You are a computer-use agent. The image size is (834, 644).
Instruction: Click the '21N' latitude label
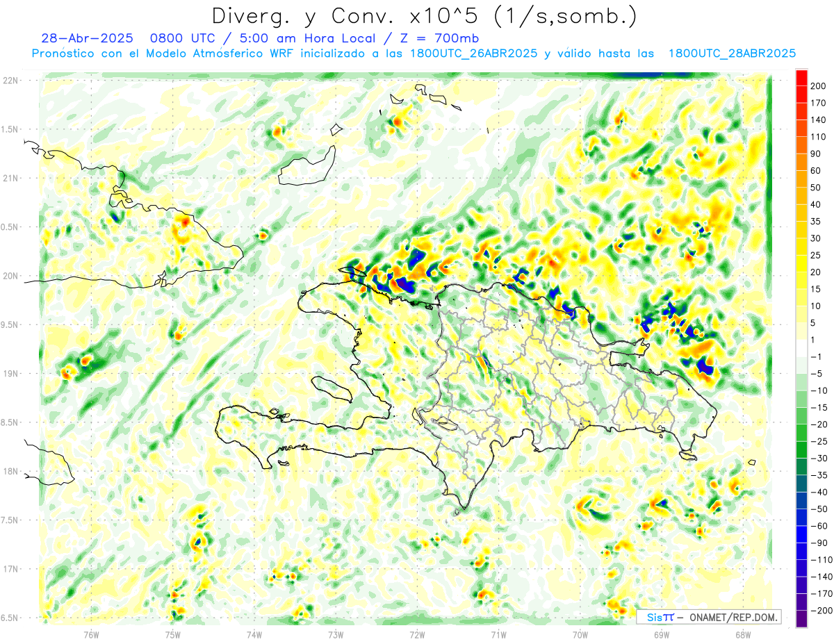[10, 178]
